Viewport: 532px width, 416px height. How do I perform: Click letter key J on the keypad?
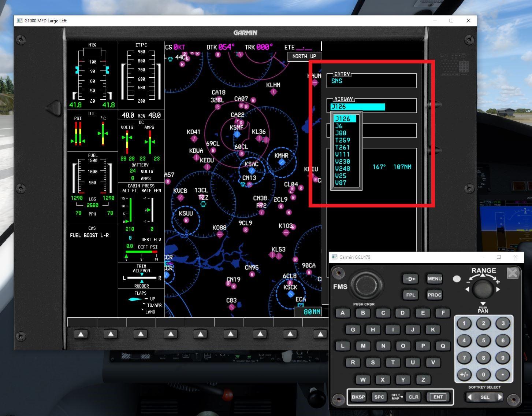click(413, 330)
